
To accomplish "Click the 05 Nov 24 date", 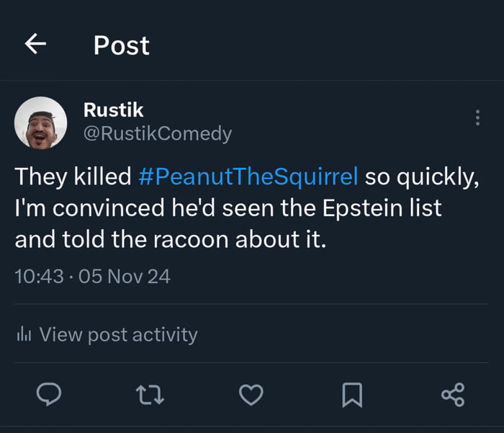I will pyautogui.click(x=124, y=276).
